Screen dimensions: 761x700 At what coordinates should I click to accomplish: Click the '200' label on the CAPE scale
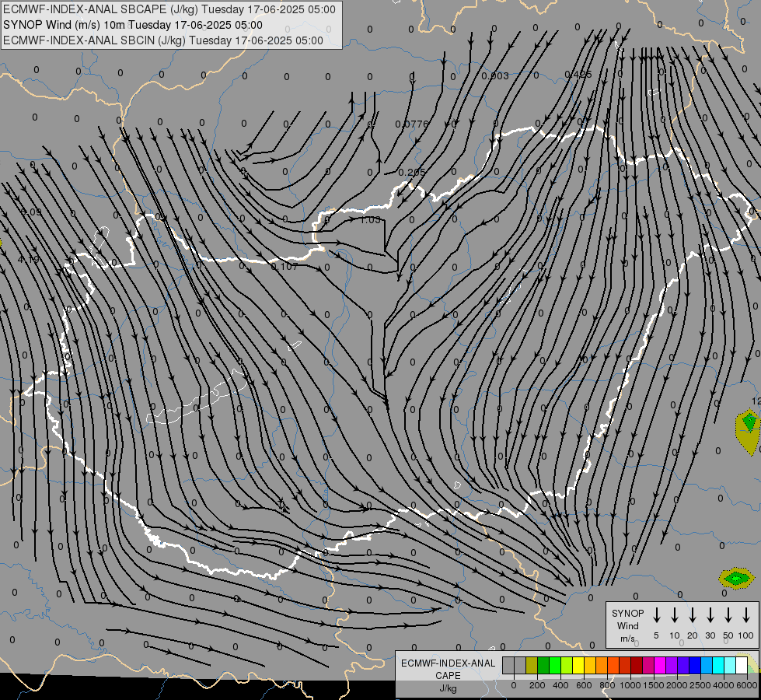537,685
